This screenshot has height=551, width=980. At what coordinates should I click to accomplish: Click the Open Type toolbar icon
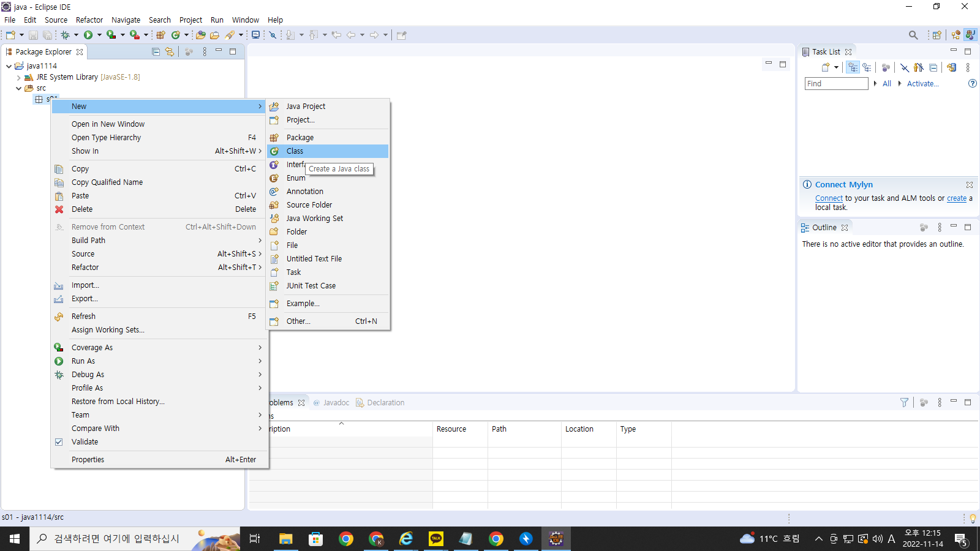click(x=200, y=36)
